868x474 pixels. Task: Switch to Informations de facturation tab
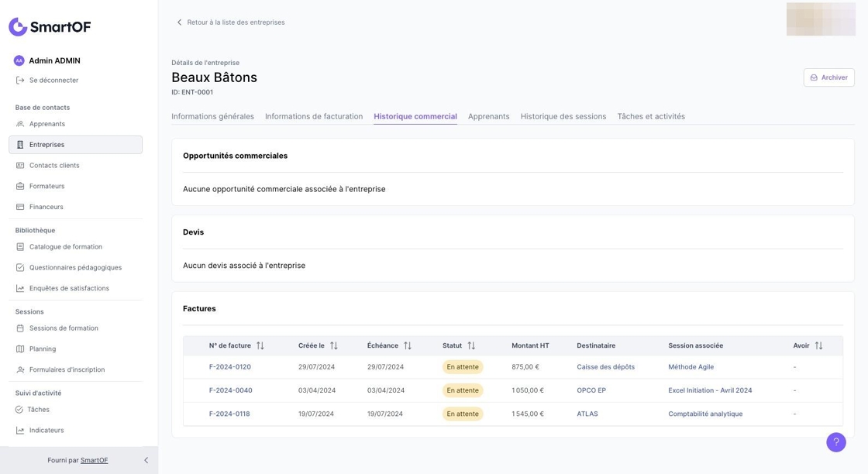[314, 116]
